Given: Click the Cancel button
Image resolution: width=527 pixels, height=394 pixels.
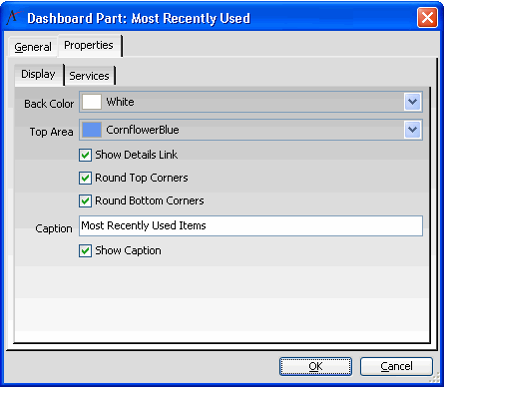Looking at the screenshot, I should tap(396, 366).
